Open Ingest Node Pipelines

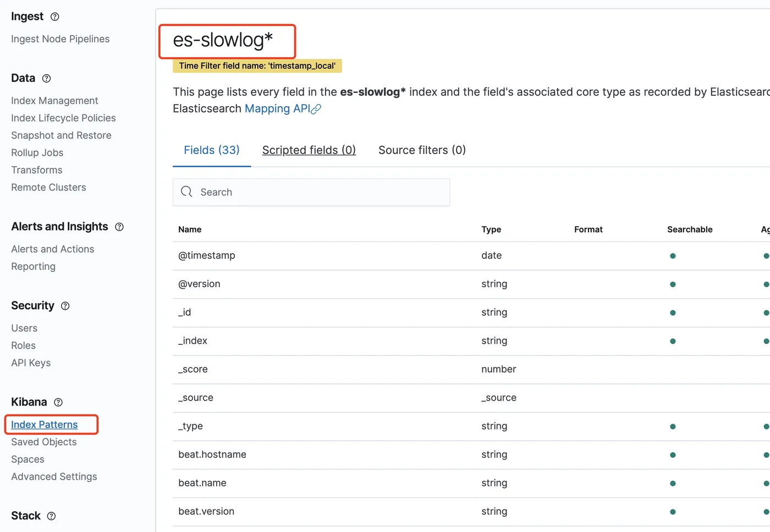point(61,39)
